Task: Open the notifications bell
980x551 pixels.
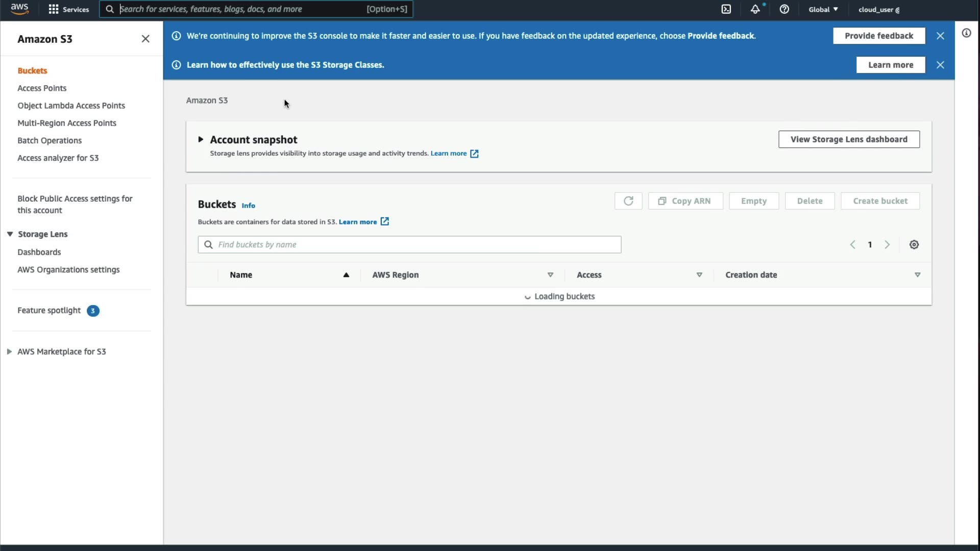Action: [755, 9]
